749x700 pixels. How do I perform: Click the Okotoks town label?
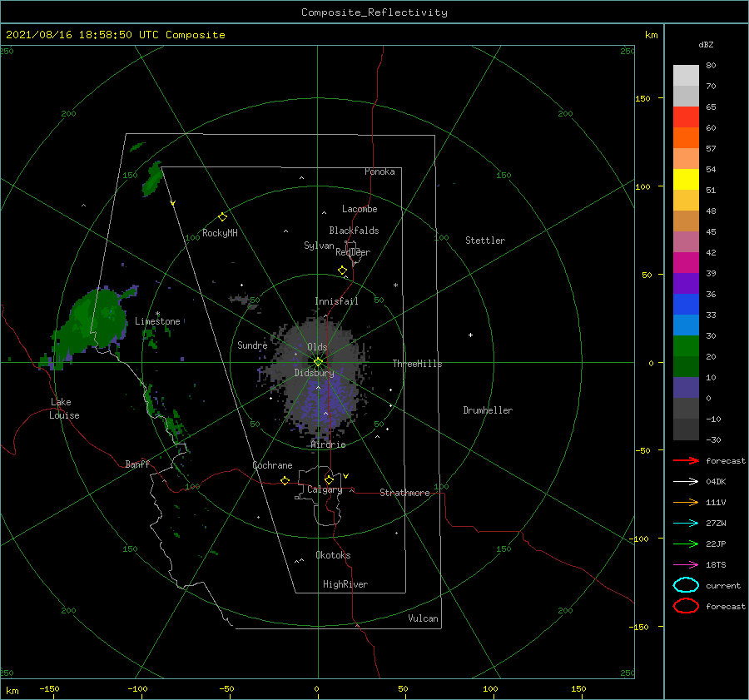pyautogui.click(x=333, y=555)
